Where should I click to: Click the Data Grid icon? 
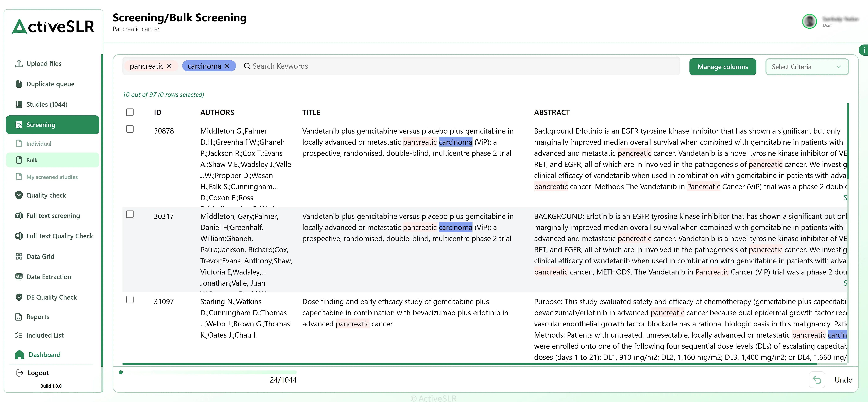click(x=19, y=256)
